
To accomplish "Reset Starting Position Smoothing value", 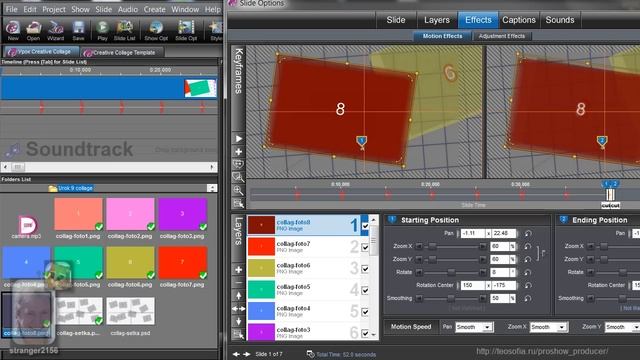I will point(528,298).
